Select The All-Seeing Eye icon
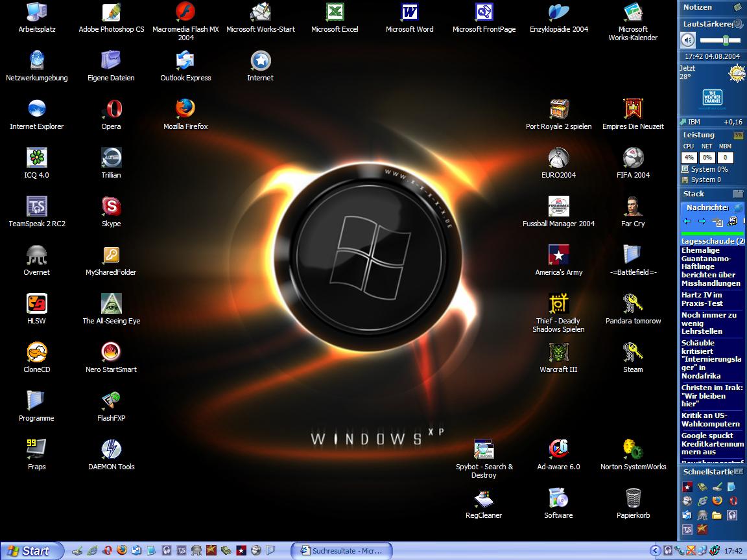Image resolution: width=747 pixels, height=560 pixels. 111,303
